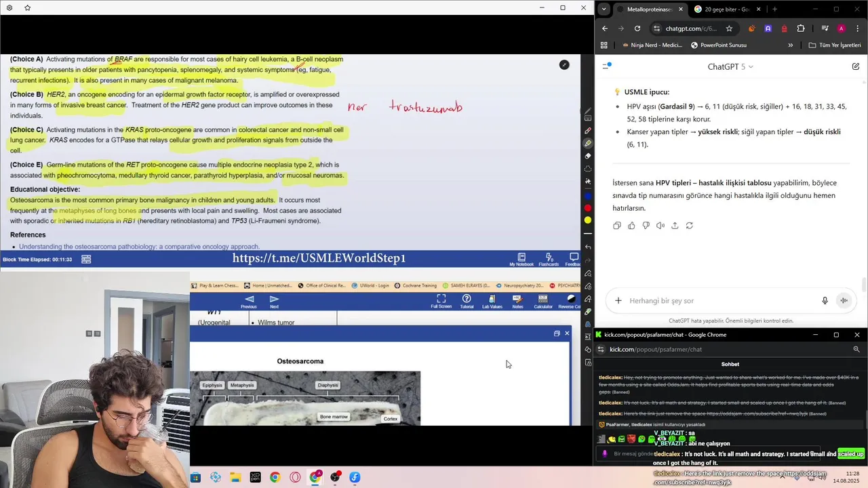868x488 pixels.
Task: Open Tüm Yer İşaretleri folder
Action: [834, 45]
